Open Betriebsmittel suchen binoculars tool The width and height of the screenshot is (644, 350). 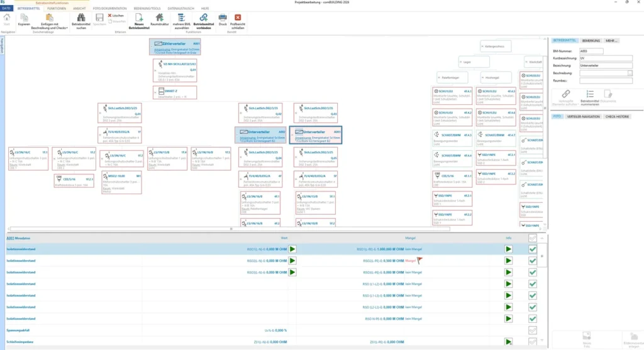tap(81, 18)
